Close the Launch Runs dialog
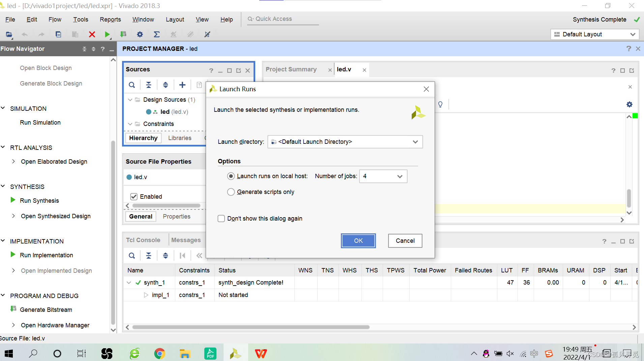This screenshot has height=361, width=644. point(426,89)
